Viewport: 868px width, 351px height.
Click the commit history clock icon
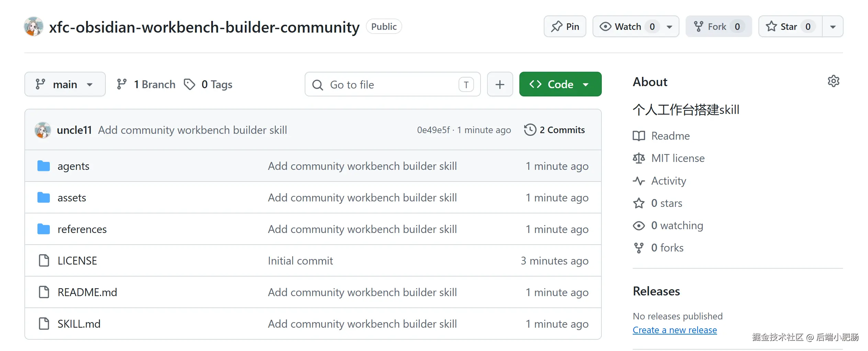click(x=530, y=130)
